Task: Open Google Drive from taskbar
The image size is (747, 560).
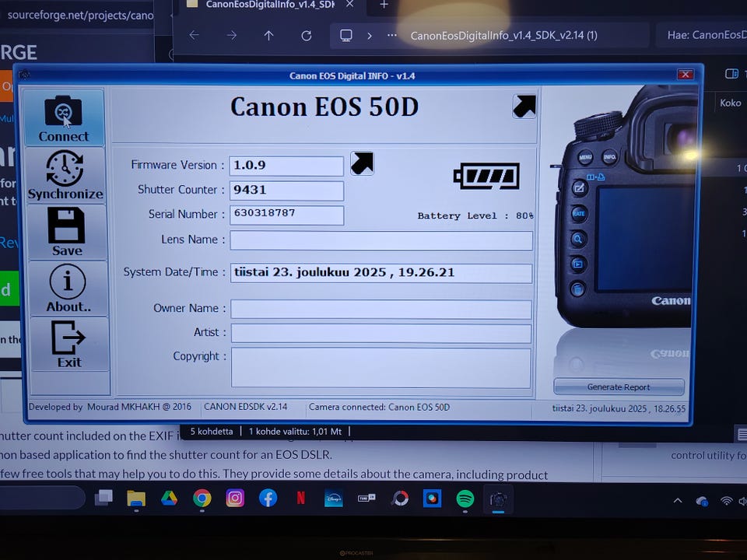Action: [x=169, y=499]
